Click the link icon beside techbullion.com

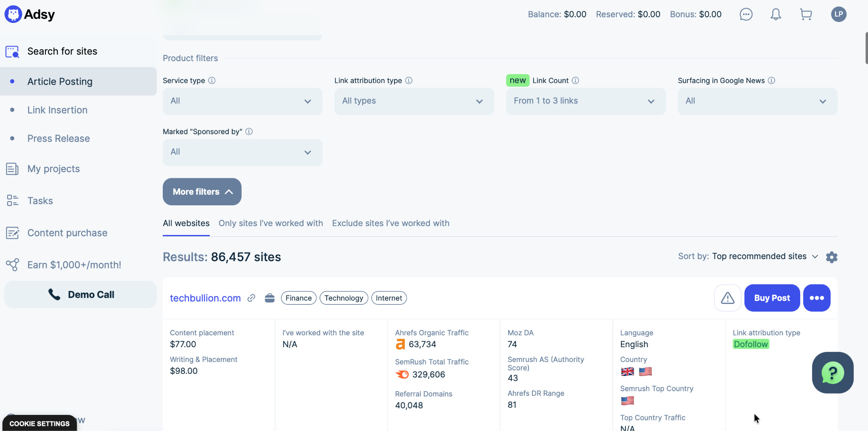(251, 298)
